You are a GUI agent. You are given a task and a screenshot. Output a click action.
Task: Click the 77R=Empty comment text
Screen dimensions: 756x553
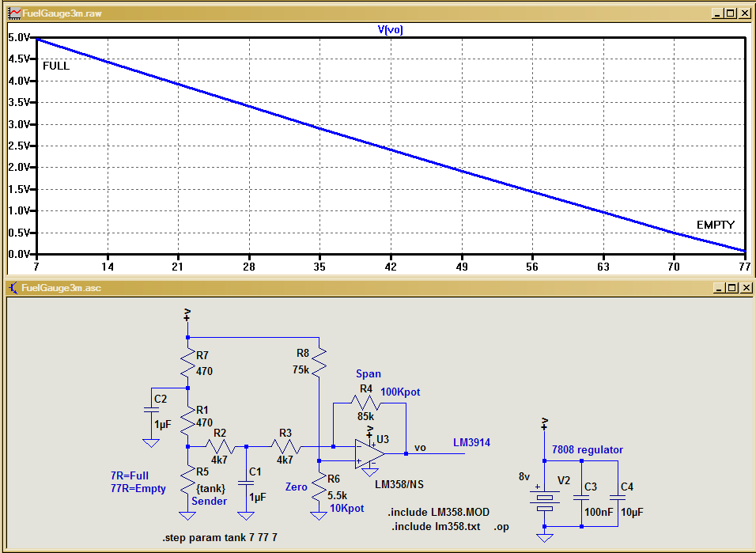[x=138, y=488]
